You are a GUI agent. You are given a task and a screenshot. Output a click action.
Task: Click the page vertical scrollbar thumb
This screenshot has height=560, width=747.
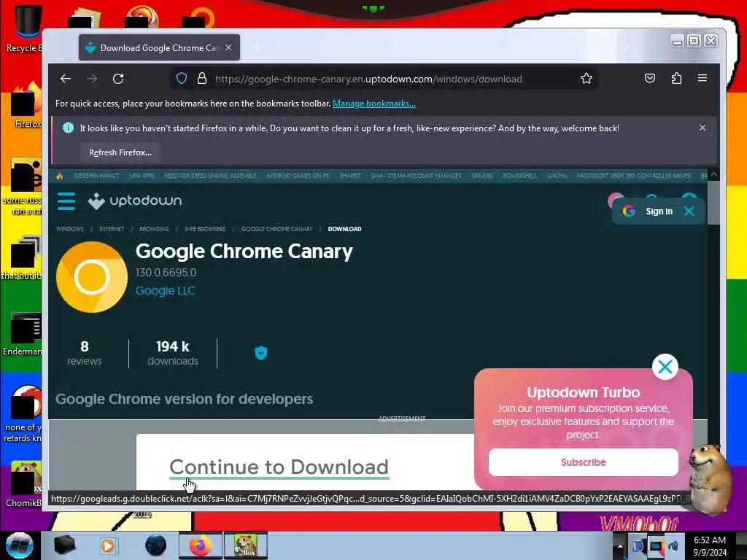[x=713, y=203]
